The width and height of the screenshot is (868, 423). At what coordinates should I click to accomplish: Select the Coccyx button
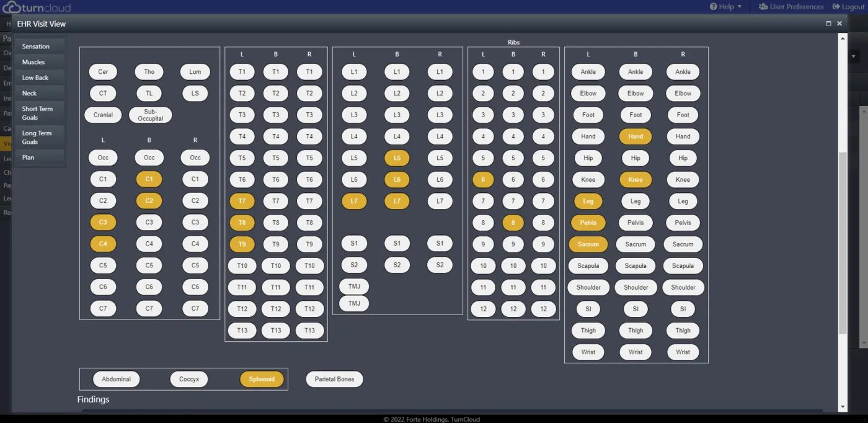(x=189, y=379)
